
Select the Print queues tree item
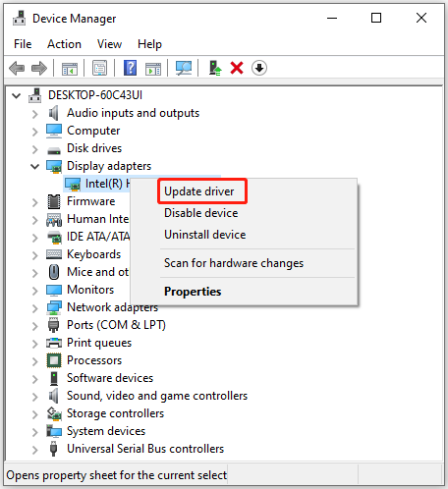click(x=99, y=343)
